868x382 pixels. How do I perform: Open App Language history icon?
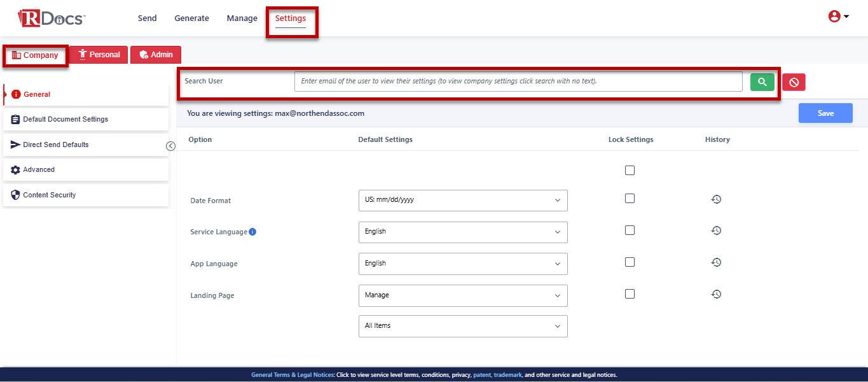(716, 262)
